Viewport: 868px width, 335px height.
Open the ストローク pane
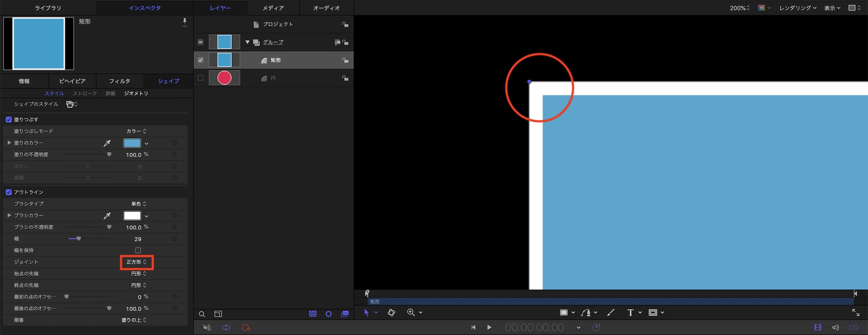(85, 93)
